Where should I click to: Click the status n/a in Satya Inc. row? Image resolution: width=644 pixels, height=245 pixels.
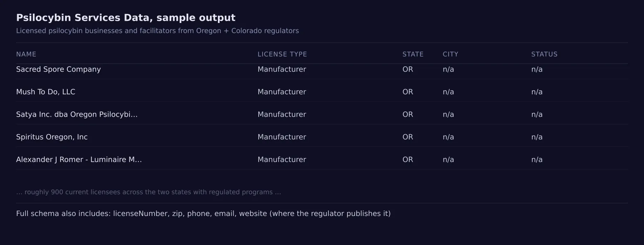537,114
